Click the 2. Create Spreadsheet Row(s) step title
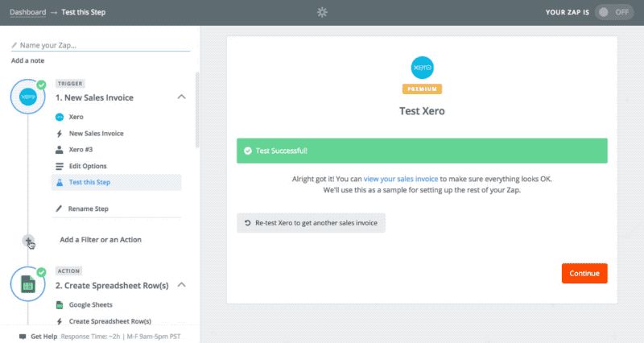The width and height of the screenshot is (644, 343). pyautogui.click(x=112, y=286)
